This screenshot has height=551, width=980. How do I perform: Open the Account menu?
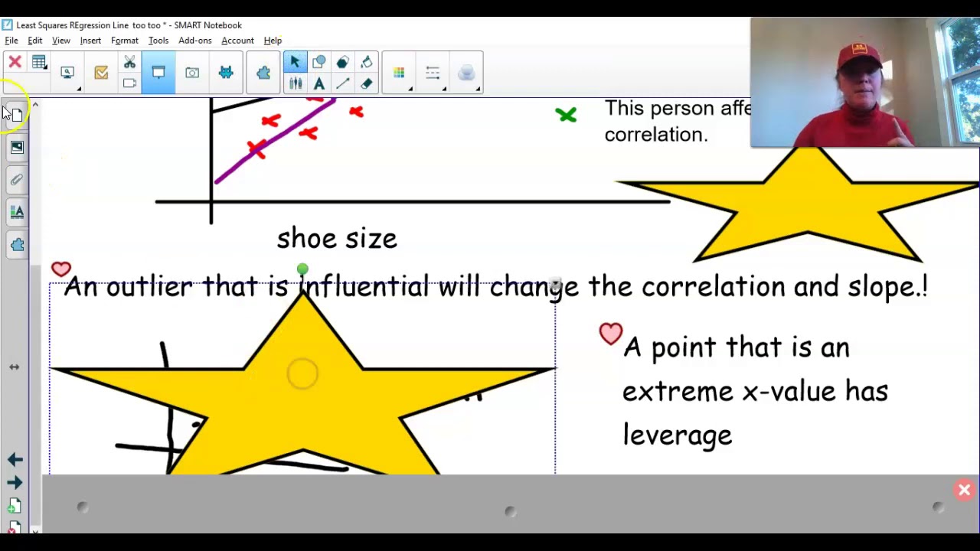pyautogui.click(x=237, y=41)
